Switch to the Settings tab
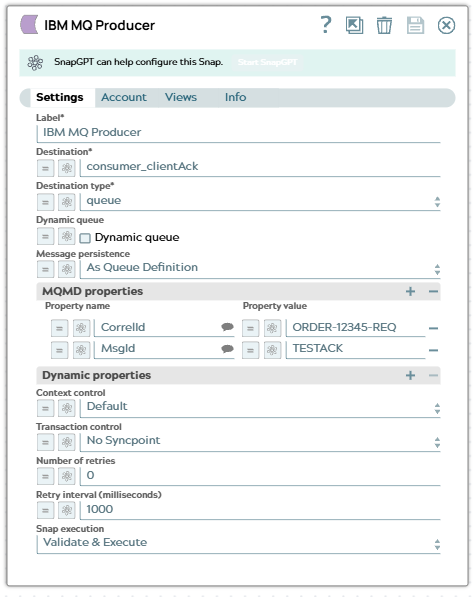Viewport: 474px width, 597px height. coord(60,97)
